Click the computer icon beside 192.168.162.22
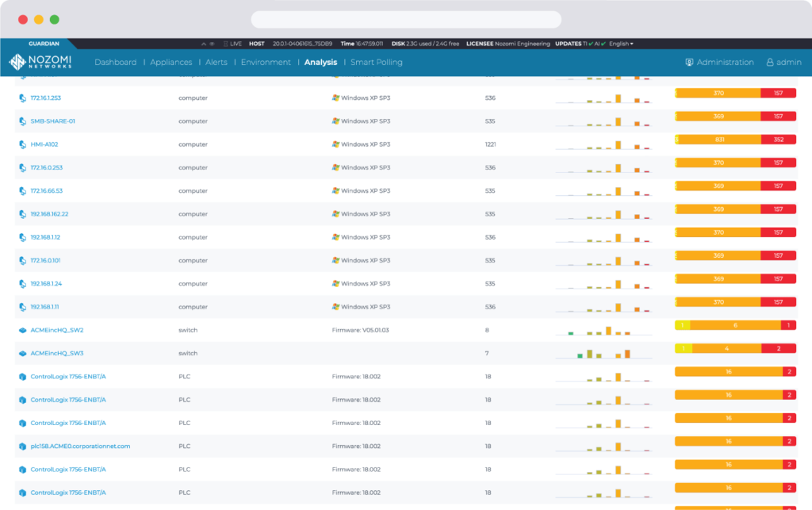The image size is (812, 510). point(22,214)
